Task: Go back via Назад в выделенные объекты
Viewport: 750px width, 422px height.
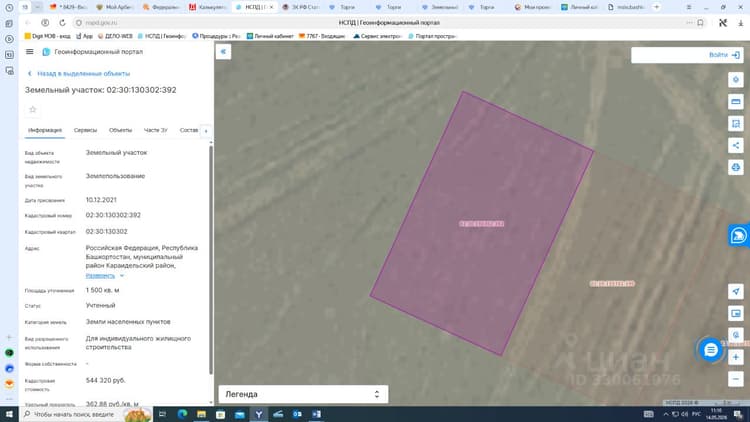Action: 79,74
